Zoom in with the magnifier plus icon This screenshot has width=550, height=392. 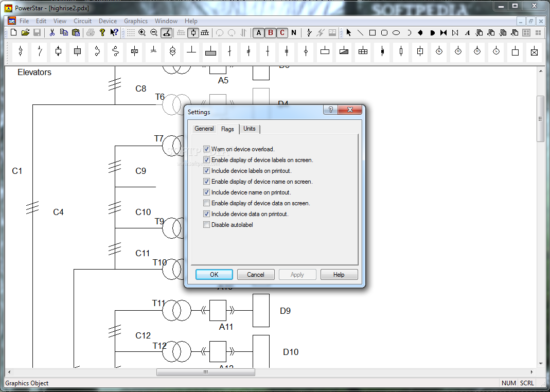[142, 32]
